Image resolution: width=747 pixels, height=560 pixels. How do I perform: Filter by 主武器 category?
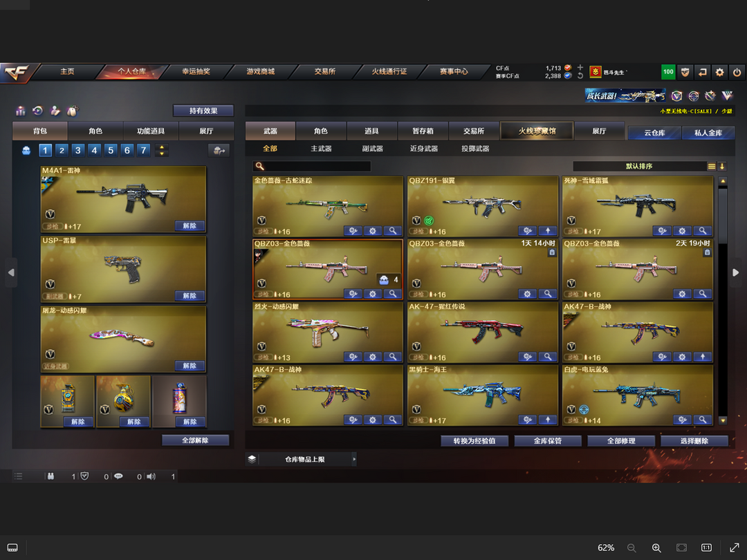321,149
